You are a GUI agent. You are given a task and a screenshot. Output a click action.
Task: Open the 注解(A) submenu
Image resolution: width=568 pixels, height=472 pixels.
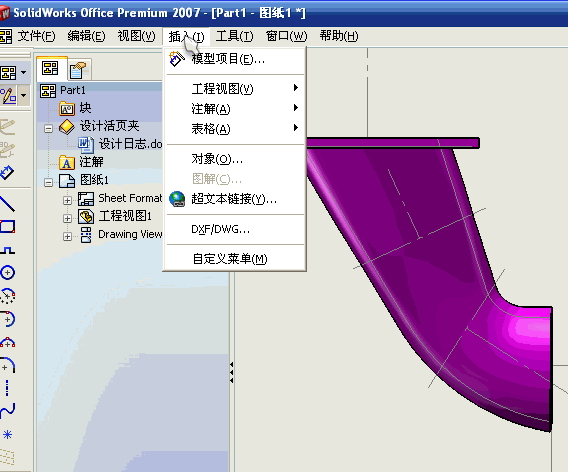coord(234,108)
